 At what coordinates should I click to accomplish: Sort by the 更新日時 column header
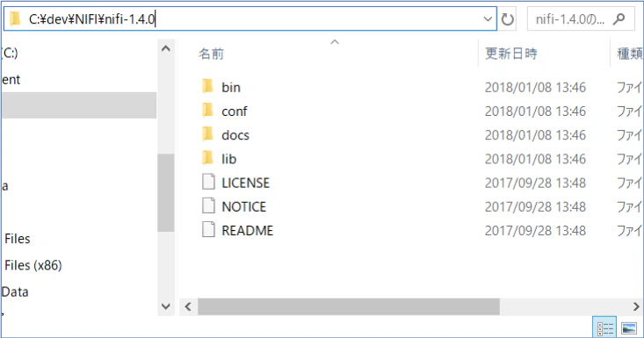tap(511, 54)
